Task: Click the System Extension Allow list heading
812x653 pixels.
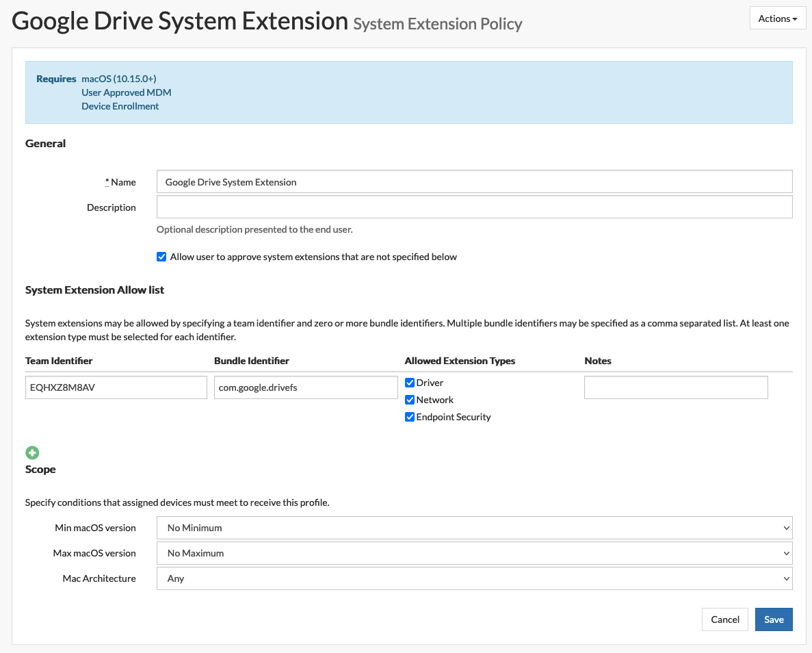Action: (95, 290)
